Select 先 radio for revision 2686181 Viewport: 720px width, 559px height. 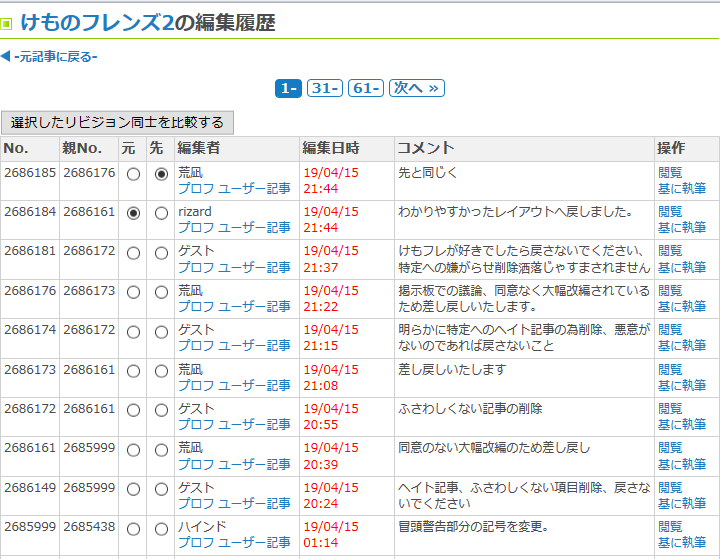(161, 253)
